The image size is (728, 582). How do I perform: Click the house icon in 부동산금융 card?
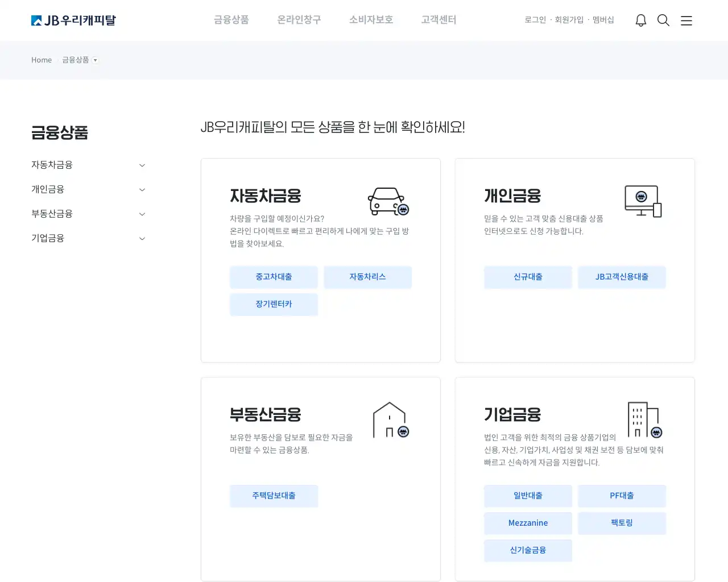tap(391, 420)
